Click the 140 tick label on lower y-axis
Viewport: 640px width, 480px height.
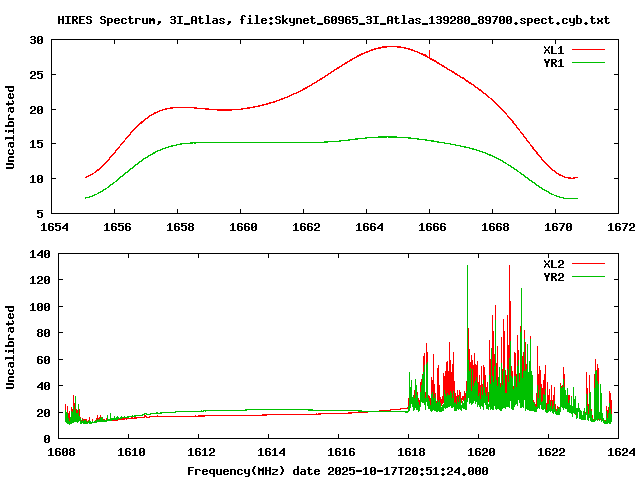click(x=40, y=256)
